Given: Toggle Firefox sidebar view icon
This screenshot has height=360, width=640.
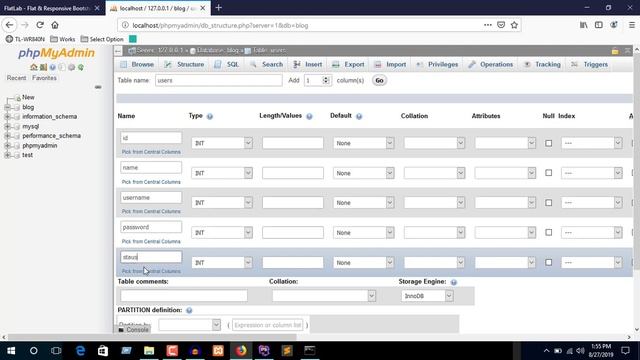Looking at the screenshot, I should pos(599,25).
